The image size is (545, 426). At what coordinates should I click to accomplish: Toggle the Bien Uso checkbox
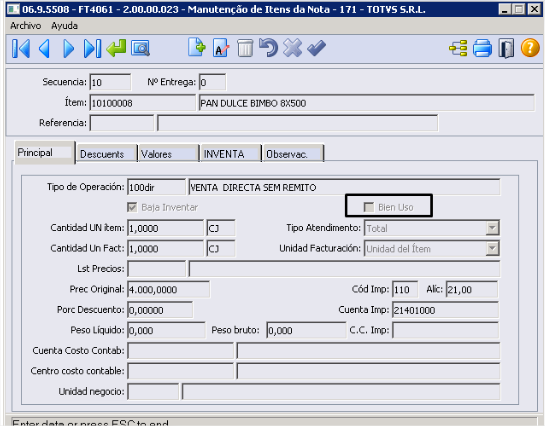(x=368, y=207)
